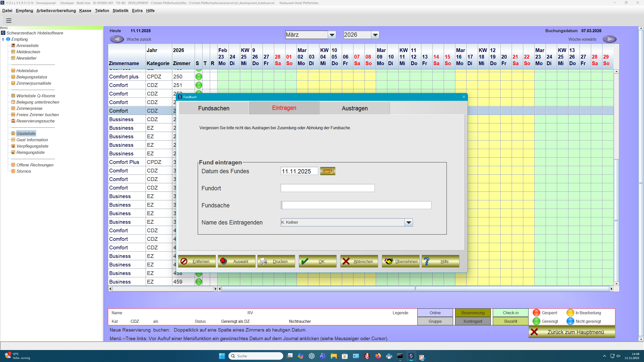Click the Woche zurück arrow icon
Screen dimensions: 644x362
(117, 39)
